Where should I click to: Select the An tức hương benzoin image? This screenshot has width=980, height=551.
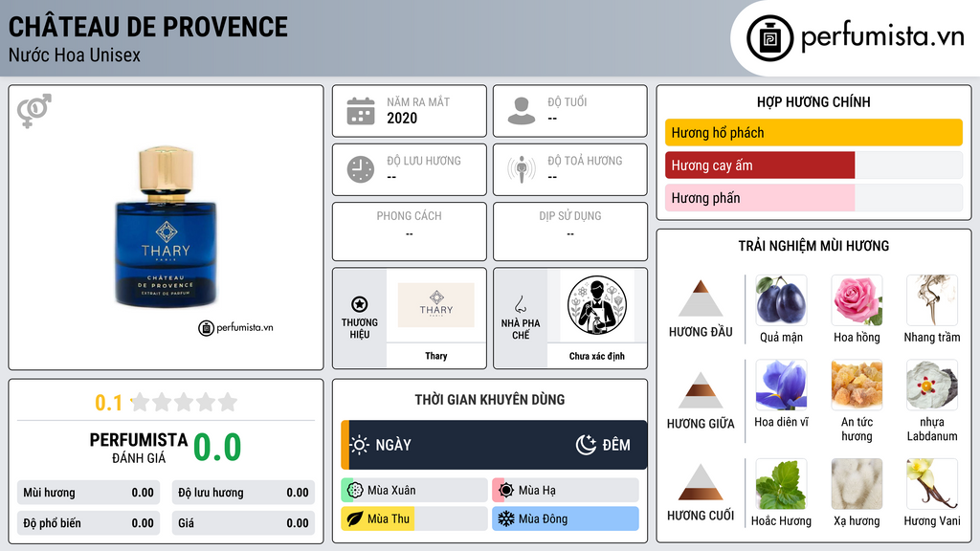[857, 386]
